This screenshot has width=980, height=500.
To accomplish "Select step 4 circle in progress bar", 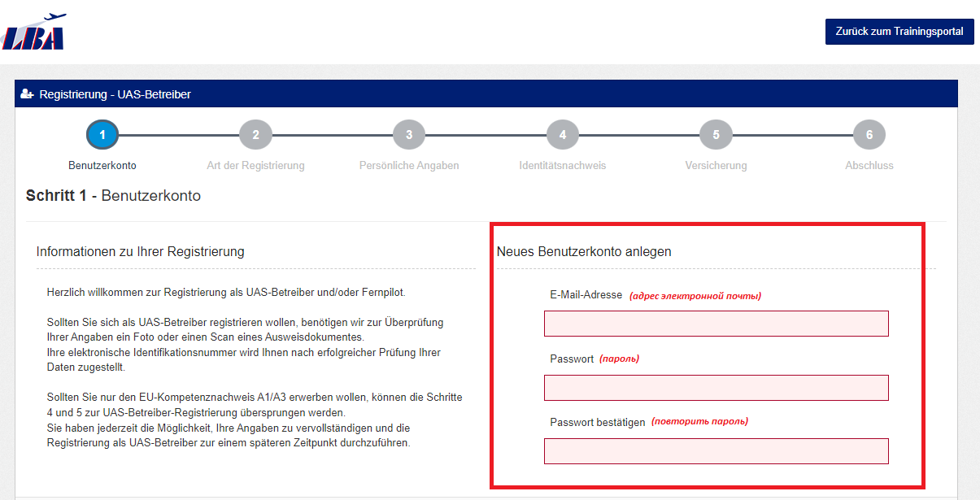I will pos(563,135).
